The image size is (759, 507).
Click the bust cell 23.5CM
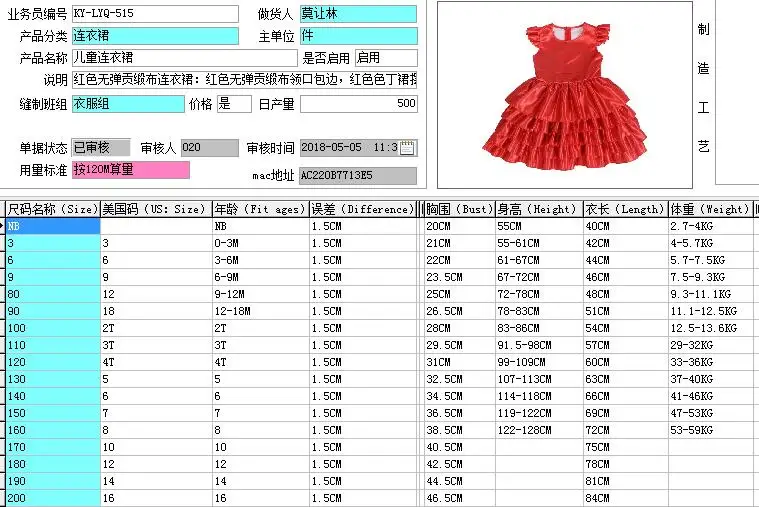coord(459,277)
